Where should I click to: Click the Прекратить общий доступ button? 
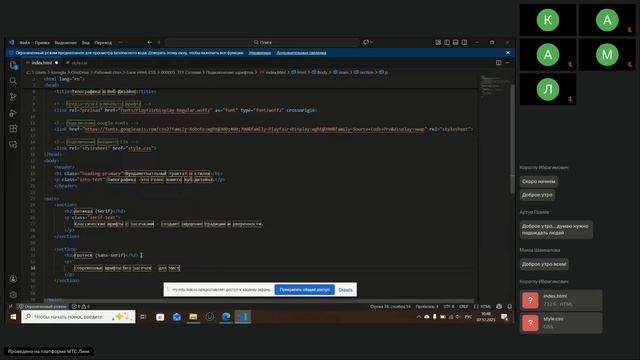pyautogui.click(x=304, y=290)
